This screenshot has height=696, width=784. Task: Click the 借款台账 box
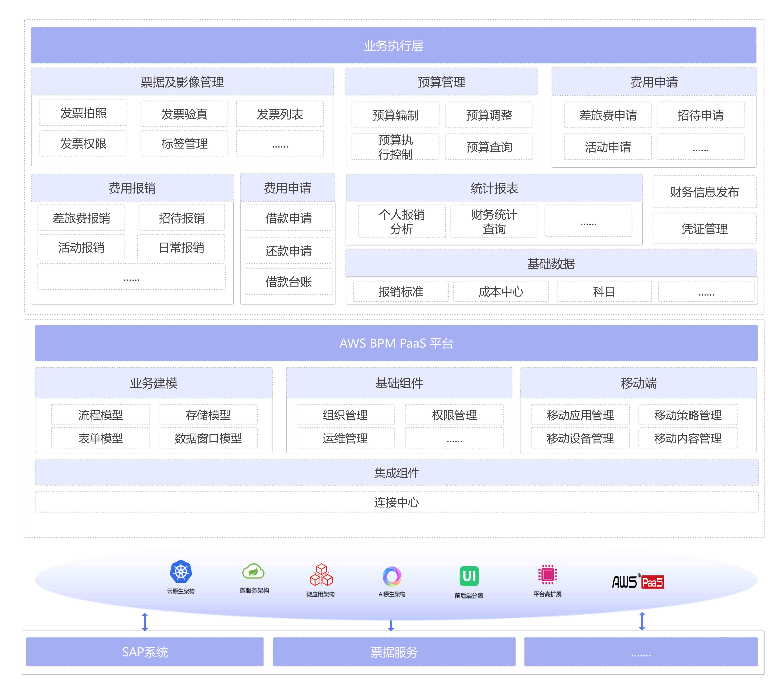tap(288, 282)
